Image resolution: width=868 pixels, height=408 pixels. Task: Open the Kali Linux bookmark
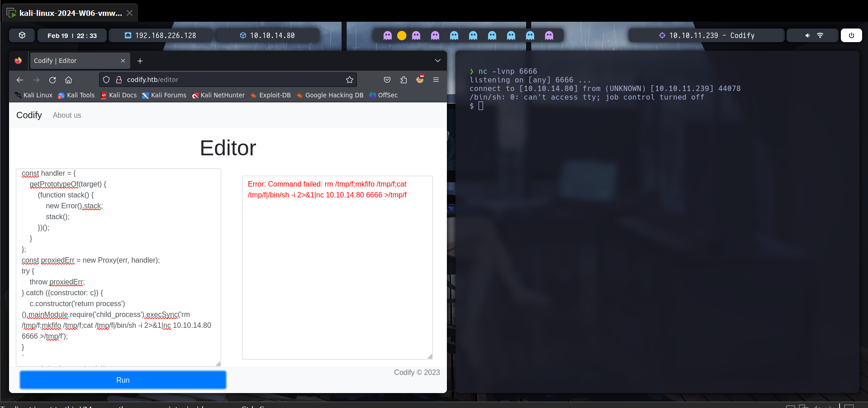[x=34, y=95]
